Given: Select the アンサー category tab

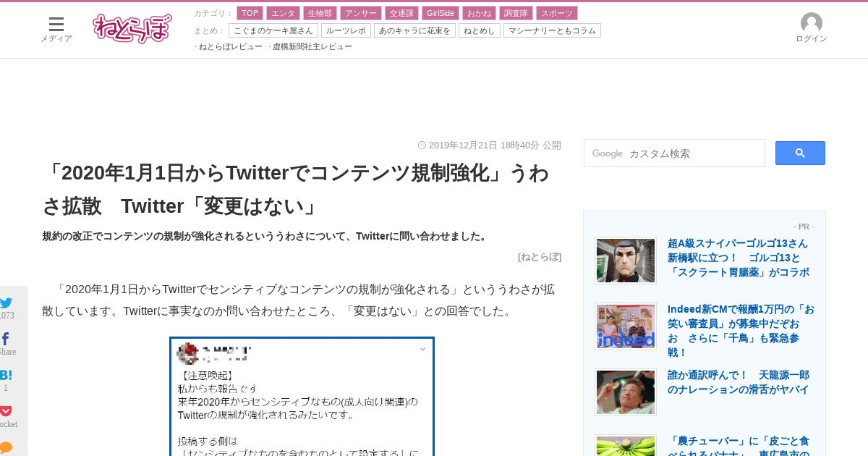Looking at the screenshot, I should tap(361, 13).
